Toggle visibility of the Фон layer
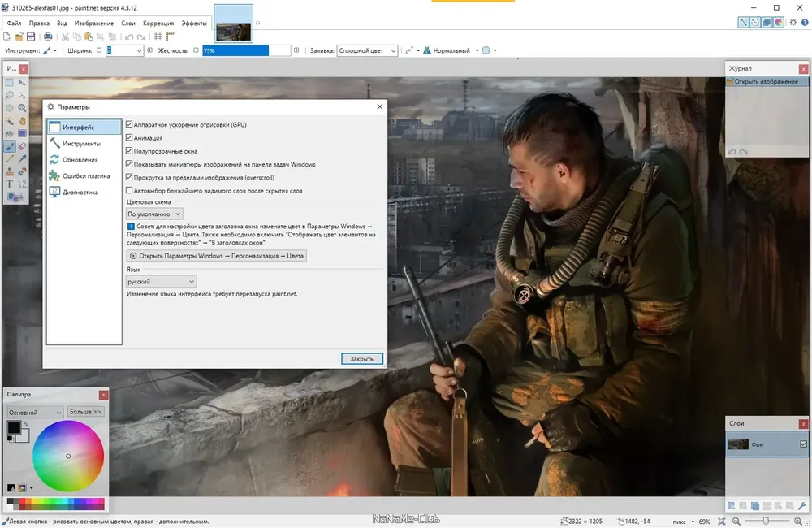Viewport: 812px width, 528px height. coord(803,444)
